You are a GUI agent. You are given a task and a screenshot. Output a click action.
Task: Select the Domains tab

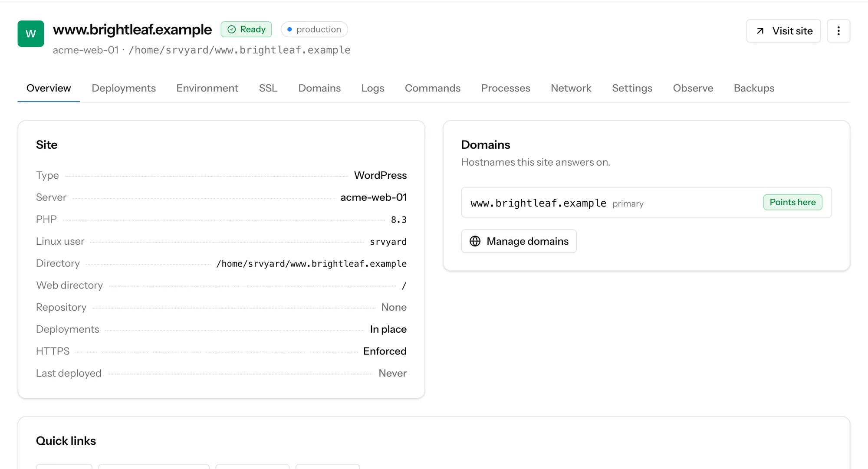point(319,88)
